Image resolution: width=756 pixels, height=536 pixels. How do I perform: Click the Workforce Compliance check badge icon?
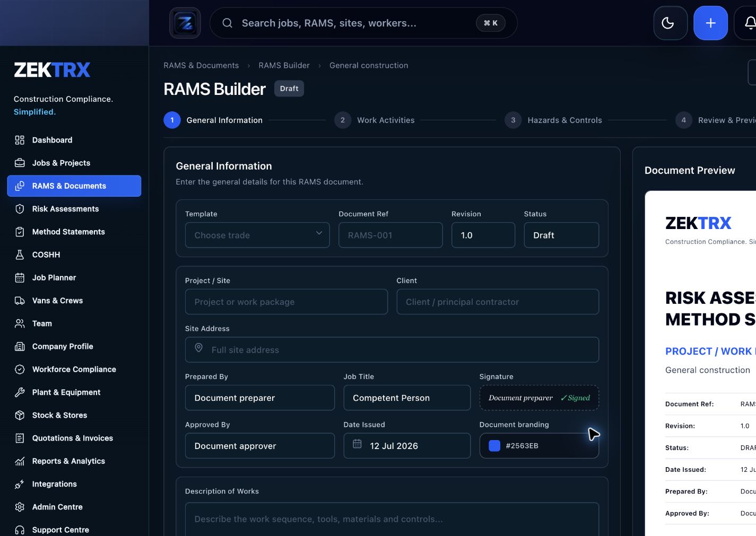pos(20,369)
